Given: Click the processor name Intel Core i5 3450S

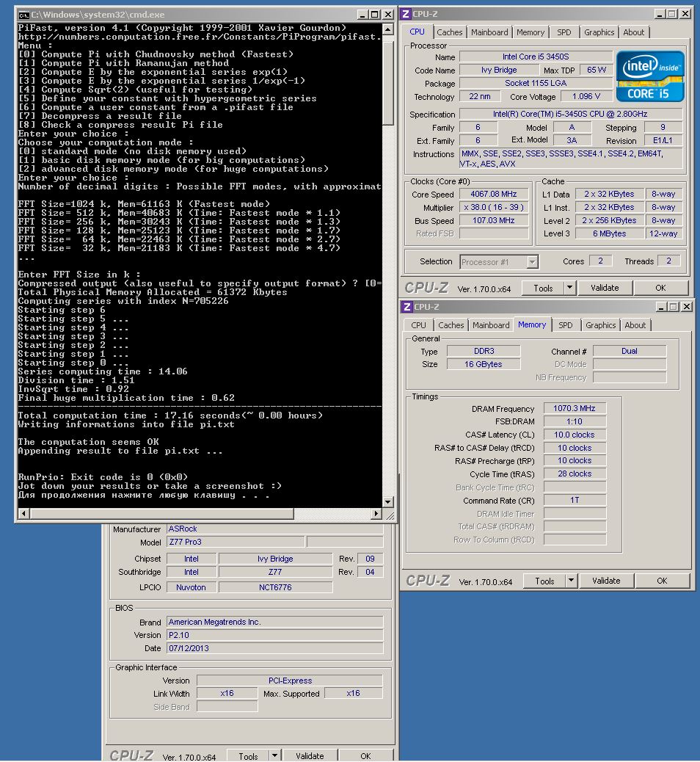Looking at the screenshot, I should click(536, 57).
